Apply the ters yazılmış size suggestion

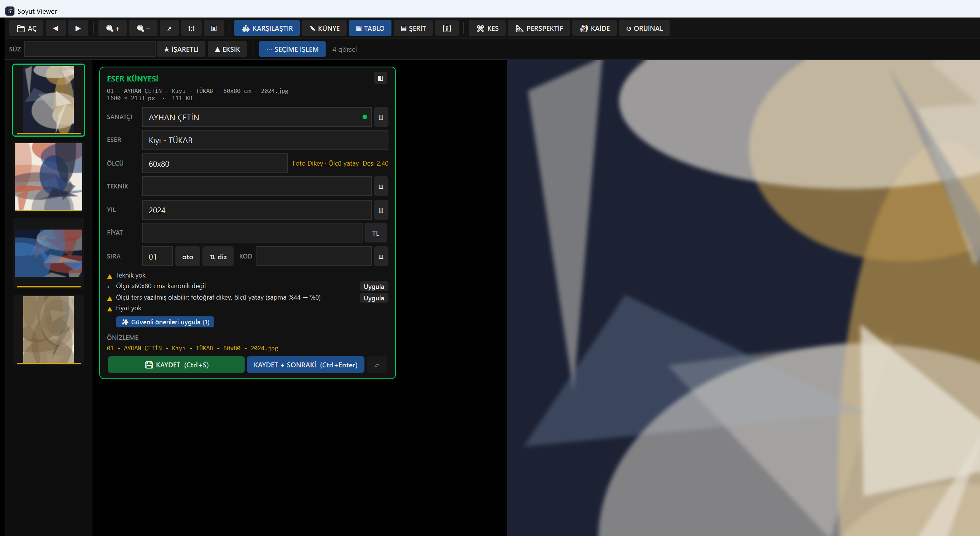click(x=374, y=298)
